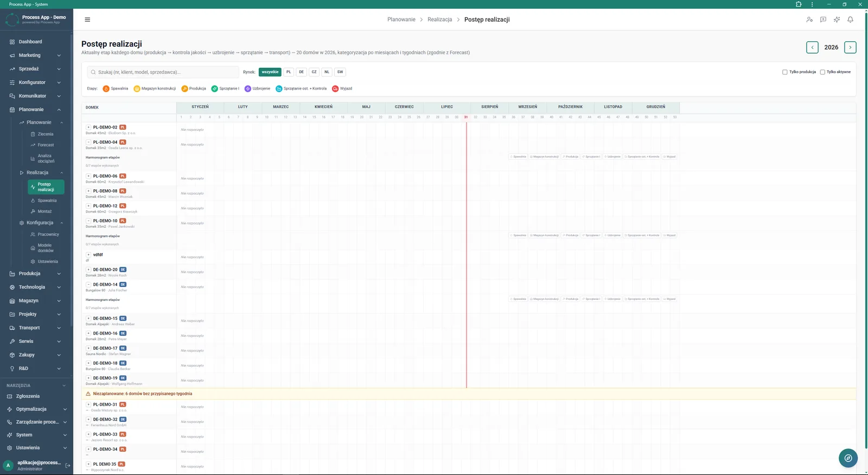Filter by NL market
The height and width of the screenshot is (475, 868).
pyautogui.click(x=327, y=72)
